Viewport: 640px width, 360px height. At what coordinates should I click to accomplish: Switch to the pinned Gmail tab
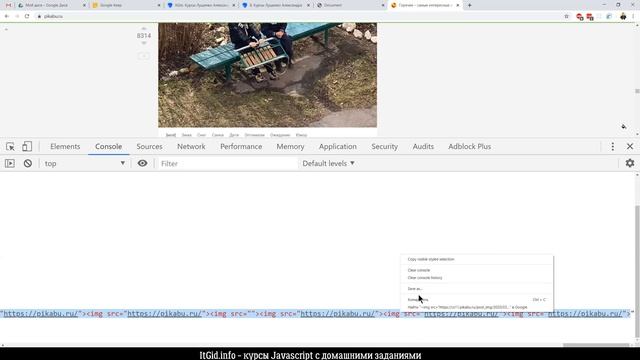(x=8, y=5)
